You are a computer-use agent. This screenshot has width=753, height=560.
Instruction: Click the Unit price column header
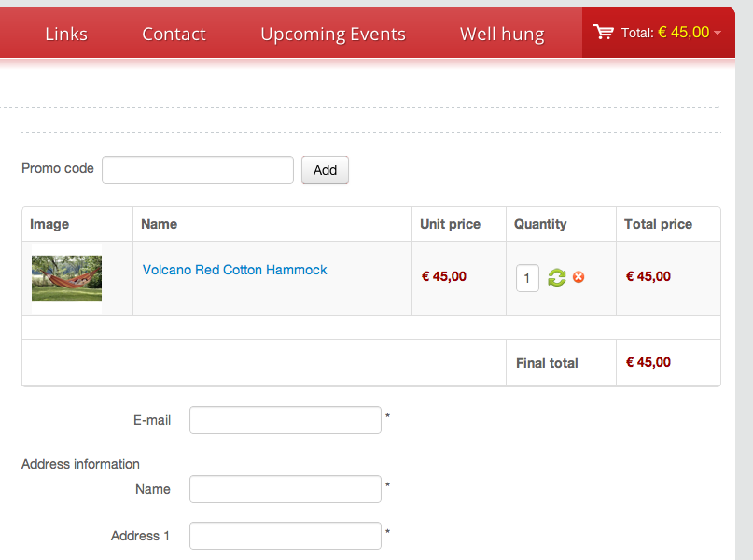pos(450,224)
